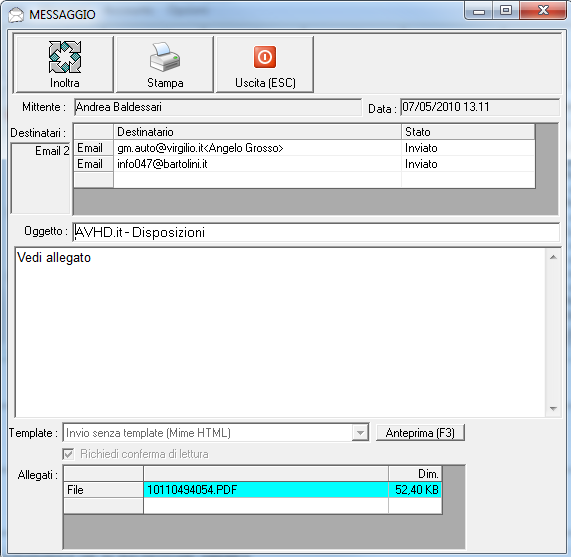The image size is (571, 557).
Task: Click the envelope icon in title bar
Action: pyautogui.click(x=16, y=15)
